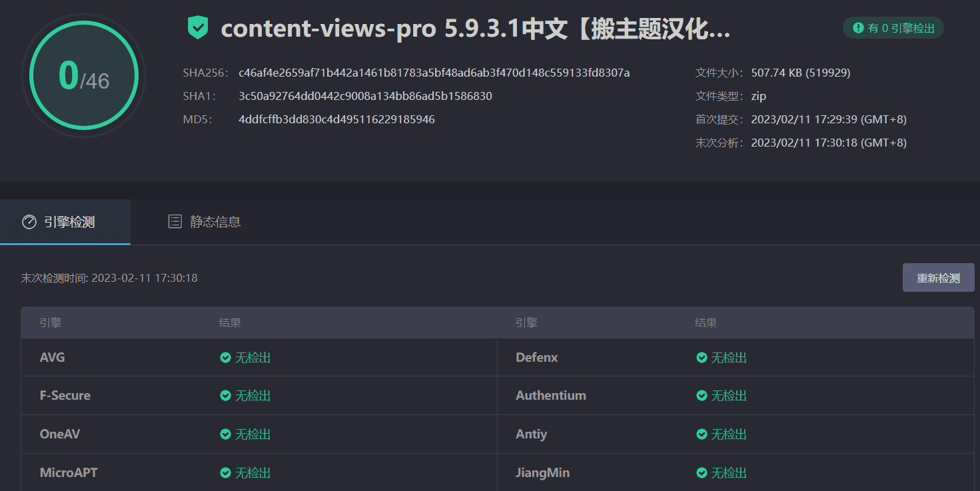Click the green check icon in Defenx row

coord(702,358)
